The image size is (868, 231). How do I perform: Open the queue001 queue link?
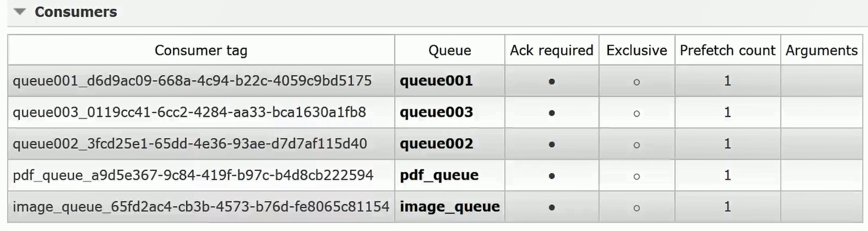[436, 81]
